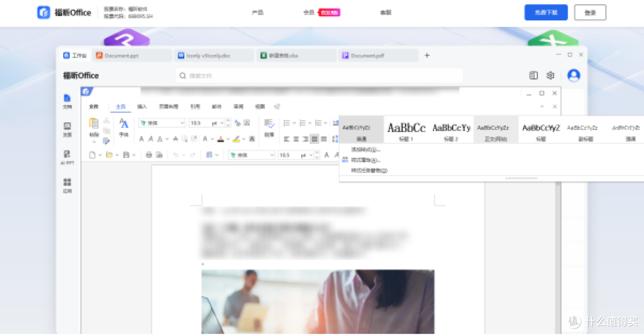Click the large Paste clipboard icon
Screen dimensions: 644x335
94,124
